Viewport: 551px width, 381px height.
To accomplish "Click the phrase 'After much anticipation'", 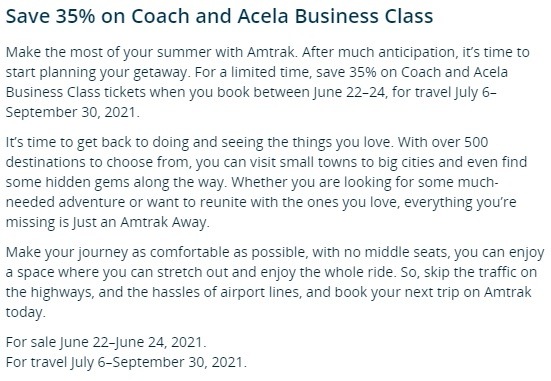I will [380, 52].
